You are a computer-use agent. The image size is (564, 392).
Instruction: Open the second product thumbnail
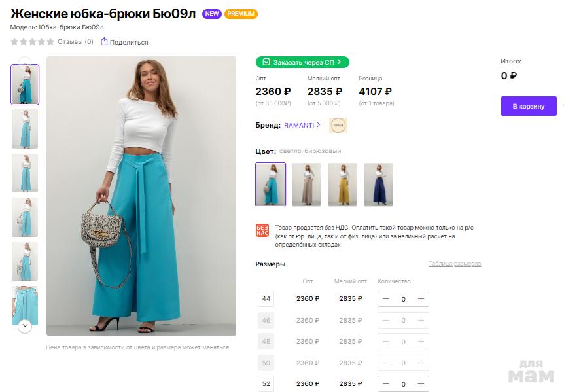click(x=25, y=129)
